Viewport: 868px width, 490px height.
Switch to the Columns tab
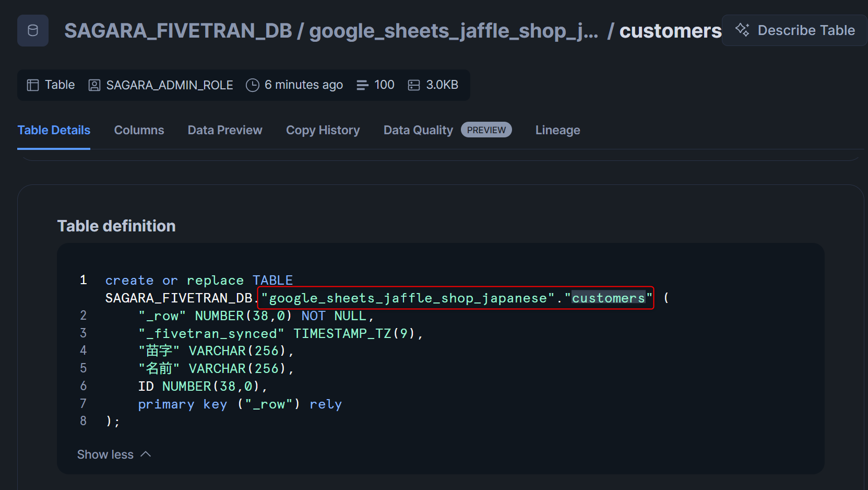(139, 130)
